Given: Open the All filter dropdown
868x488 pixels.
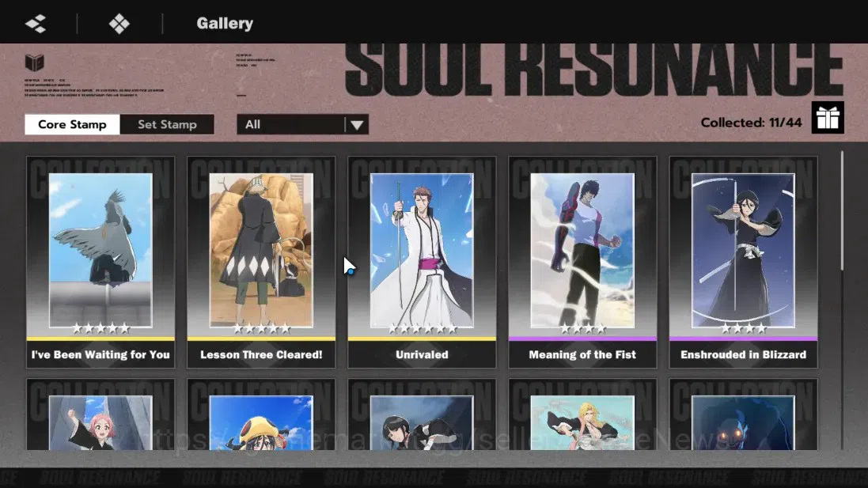Looking at the screenshot, I should point(302,124).
